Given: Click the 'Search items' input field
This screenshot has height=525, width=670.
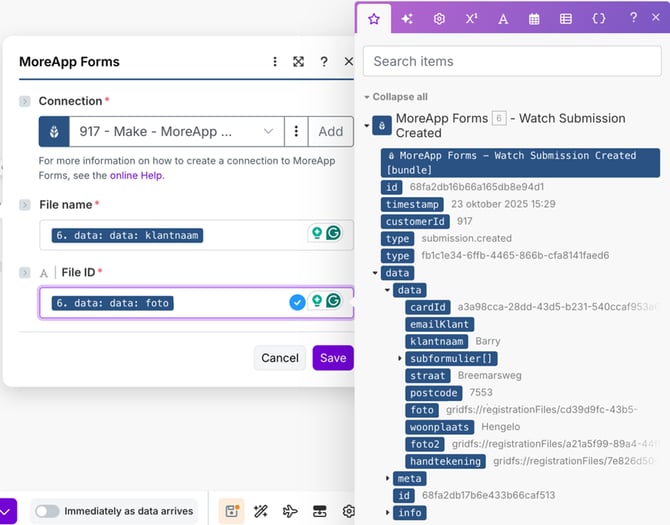Looking at the screenshot, I should [x=511, y=61].
